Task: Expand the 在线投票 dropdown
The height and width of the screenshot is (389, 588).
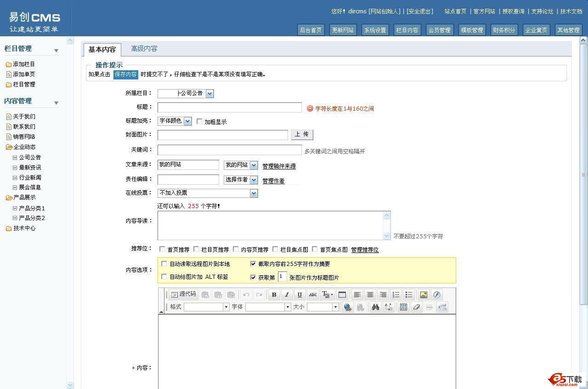Action: pyautogui.click(x=254, y=193)
